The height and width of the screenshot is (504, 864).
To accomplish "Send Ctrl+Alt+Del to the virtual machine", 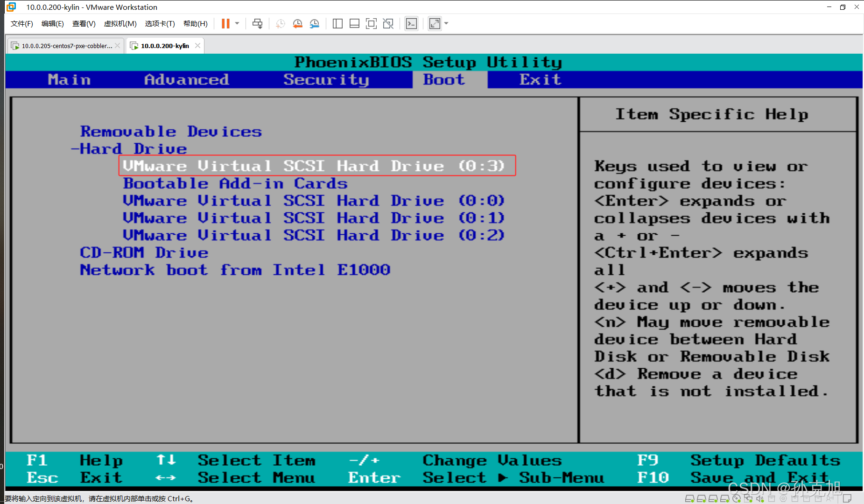I will pyautogui.click(x=257, y=23).
